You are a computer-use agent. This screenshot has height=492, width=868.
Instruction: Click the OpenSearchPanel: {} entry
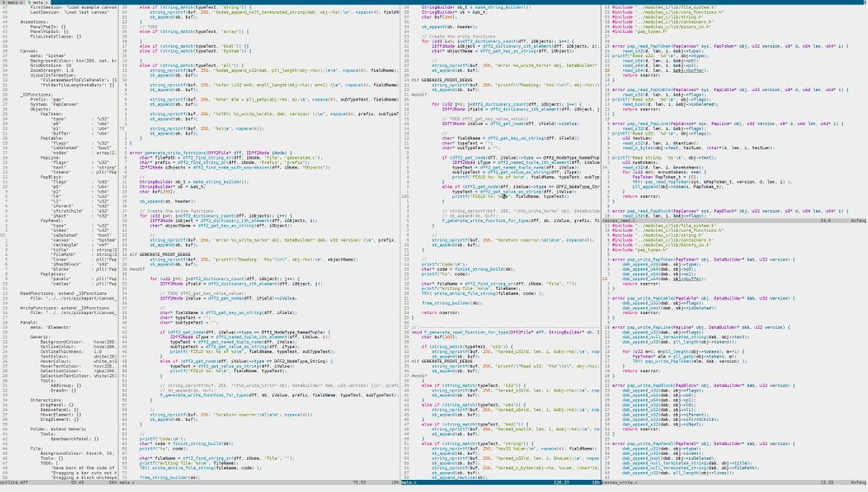coord(75,439)
